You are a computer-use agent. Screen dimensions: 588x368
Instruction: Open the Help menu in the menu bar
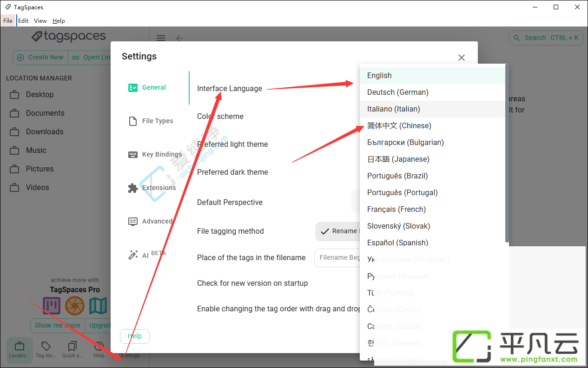pos(59,20)
